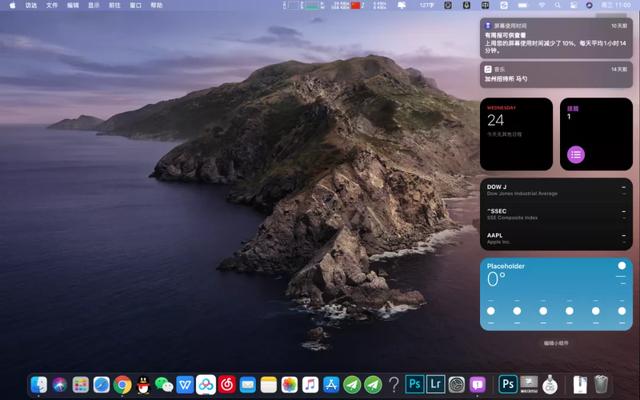The image size is (640, 400).
Task: Open WeChat in the Dock
Action: tap(164, 384)
